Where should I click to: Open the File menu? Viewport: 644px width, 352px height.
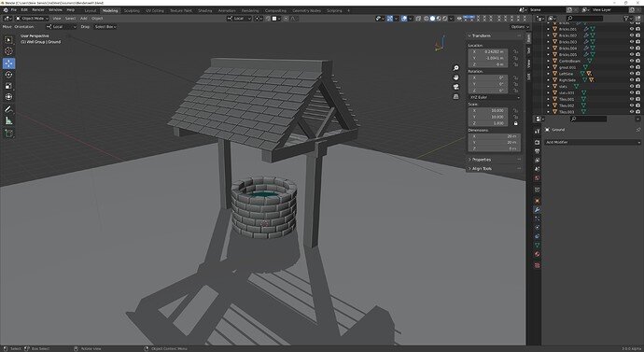[x=14, y=10]
